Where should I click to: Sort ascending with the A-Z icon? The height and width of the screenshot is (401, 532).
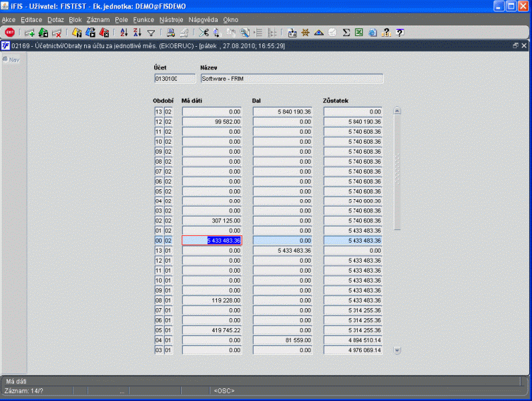(x=124, y=33)
